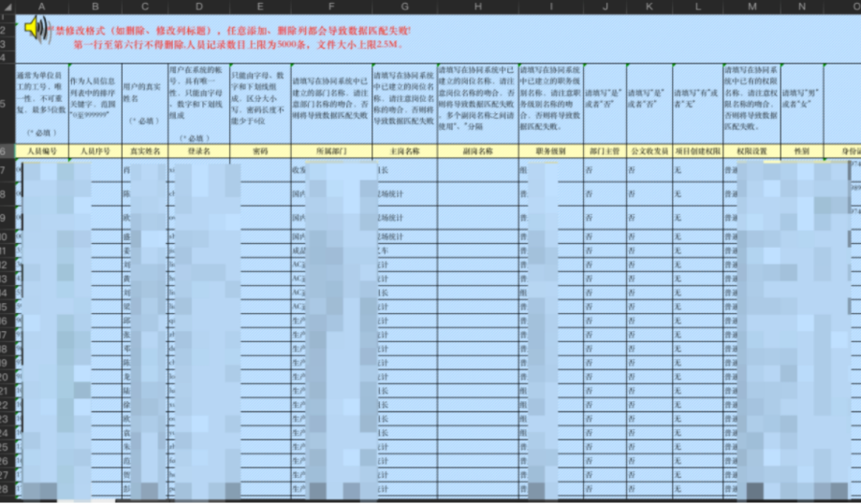861x504 pixels.
Task: Click column L description 请填写"有"或者"无"
Action: point(697,104)
